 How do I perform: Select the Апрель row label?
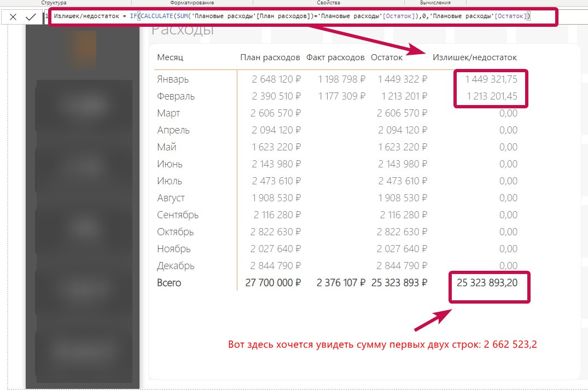click(173, 130)
